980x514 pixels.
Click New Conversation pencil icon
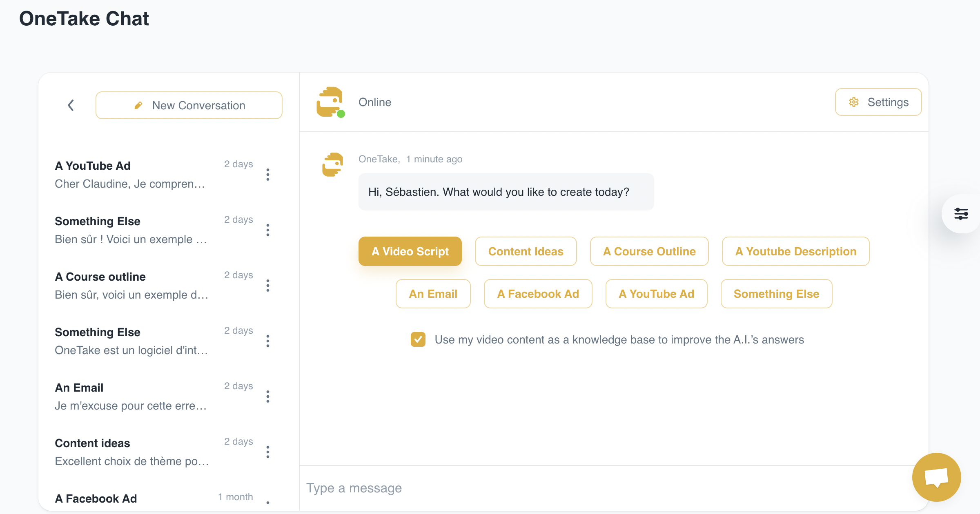[x=138, y=105]
